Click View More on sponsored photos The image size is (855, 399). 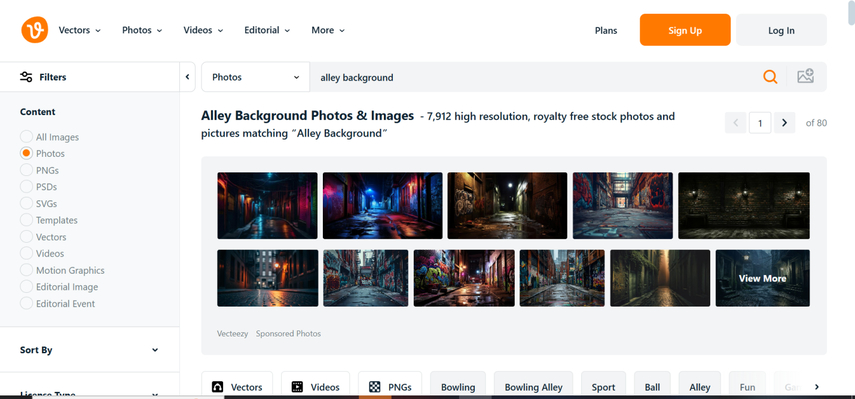(762, 278)
